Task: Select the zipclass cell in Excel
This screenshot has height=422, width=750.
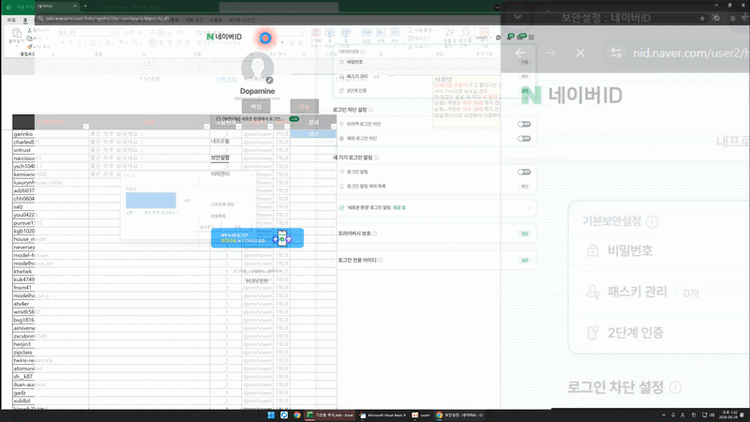Action: click(x=50, y=352)
